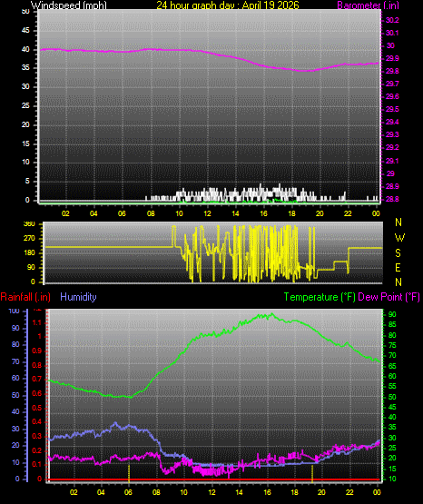Click the 0.5 value on the rainfall axis
This screenshot has height=504, width=423.
(x=37, y=408)
